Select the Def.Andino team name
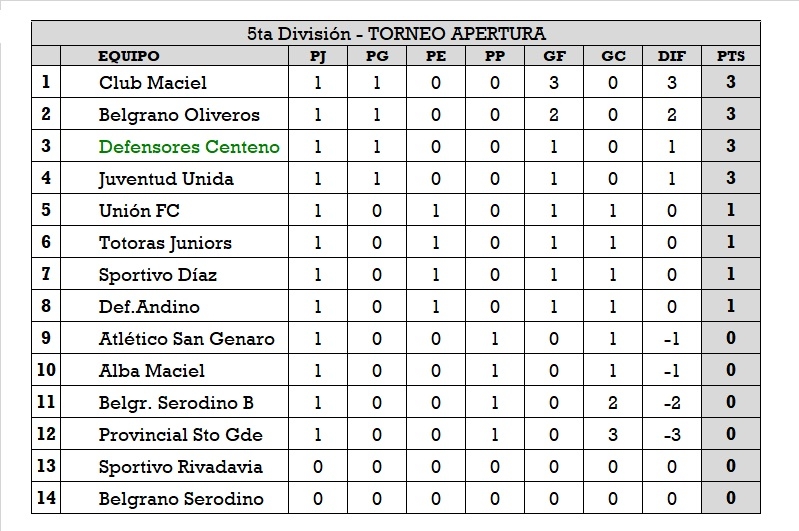The width and height of the screenshot is (799, 531). point(149,307)
